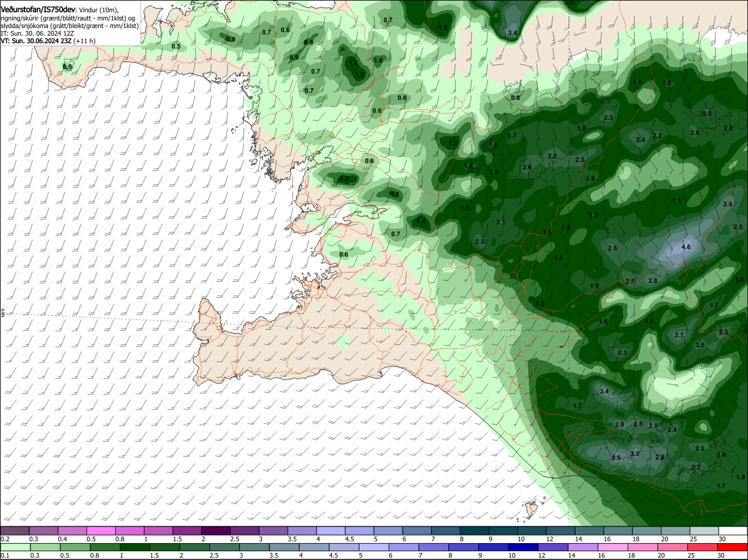Click the 3.4 value at the top edge

coord(512,33)
